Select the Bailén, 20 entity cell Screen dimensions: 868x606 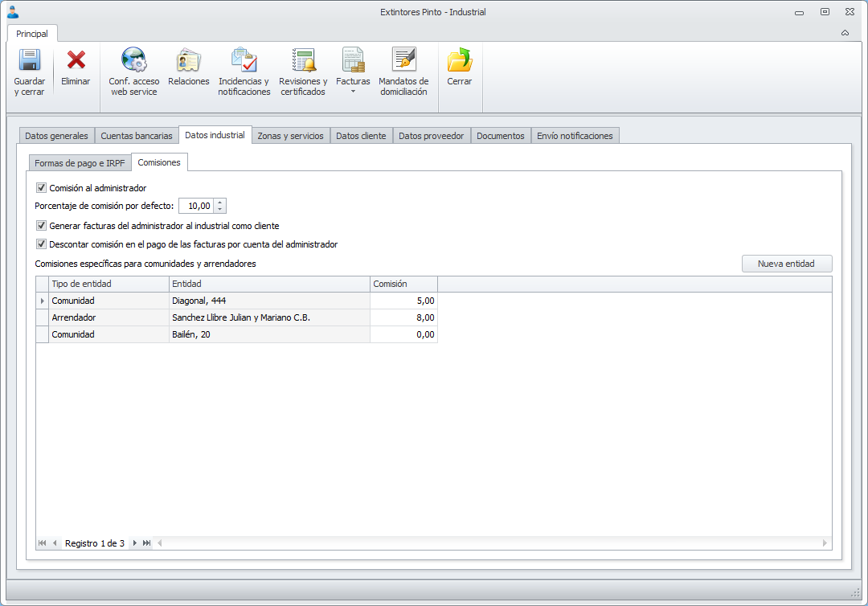269,334
